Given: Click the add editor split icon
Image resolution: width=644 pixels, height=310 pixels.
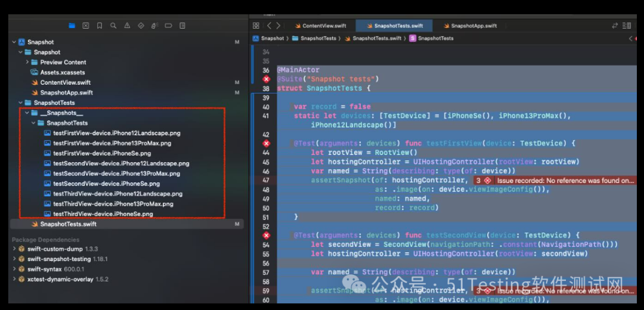Looking at the screenshot, I should (627, 26).
